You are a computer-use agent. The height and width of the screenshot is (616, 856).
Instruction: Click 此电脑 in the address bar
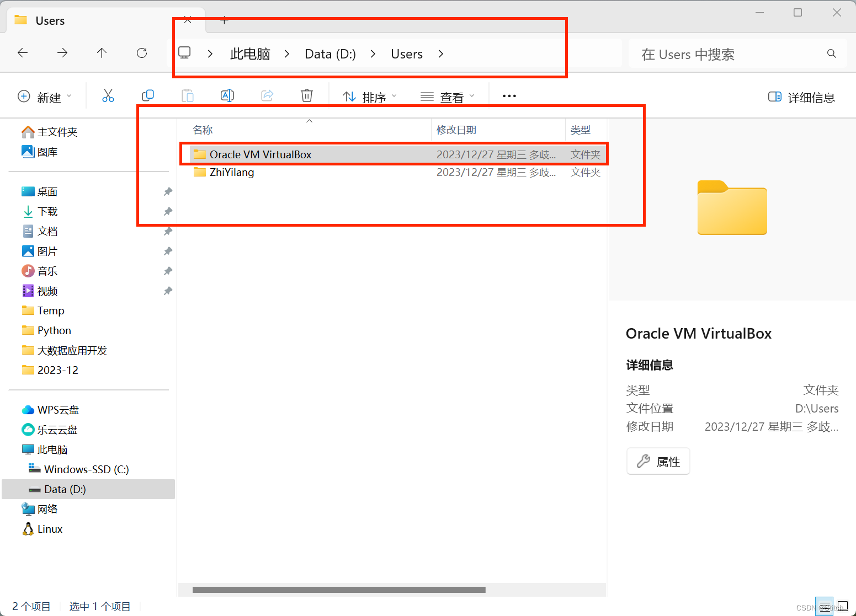coord(250,54)
